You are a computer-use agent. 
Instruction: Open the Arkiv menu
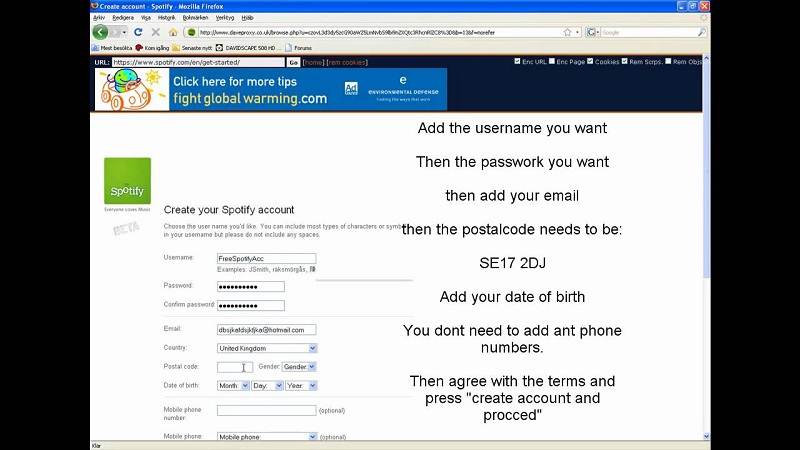coord(99,17)
